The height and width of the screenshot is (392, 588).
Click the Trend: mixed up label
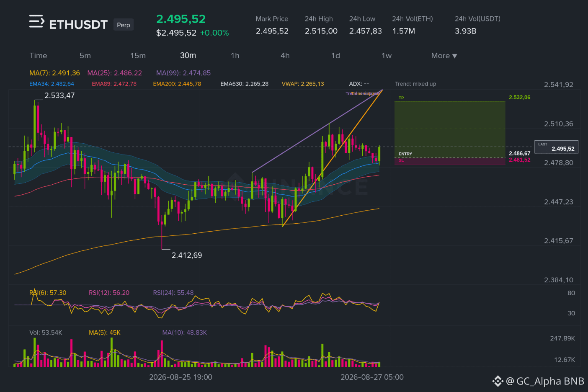415,84
